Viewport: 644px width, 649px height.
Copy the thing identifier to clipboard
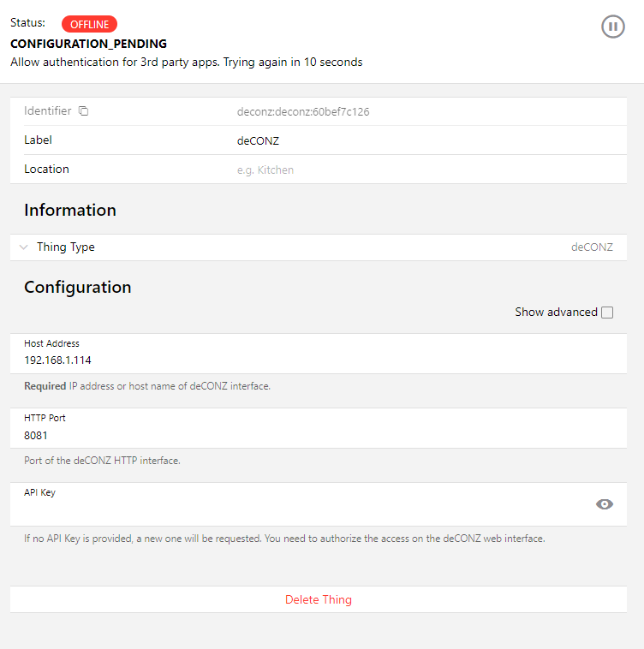[x=84, y=111]
